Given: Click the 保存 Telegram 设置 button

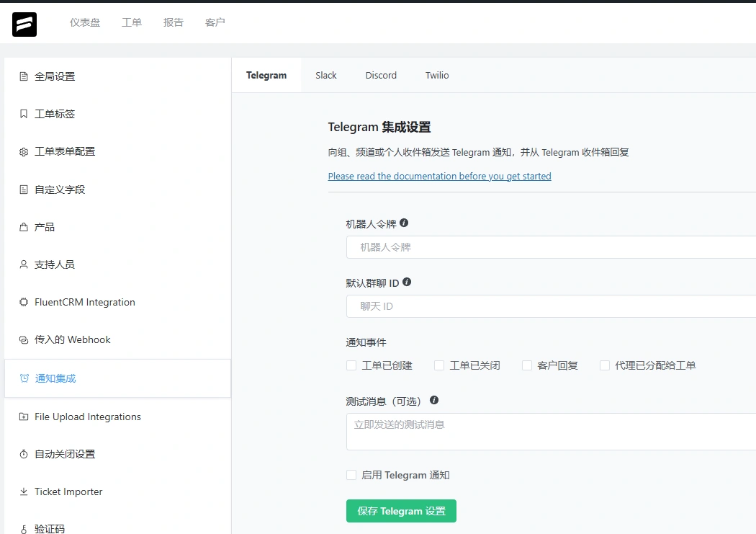Looking at the screenshot, I should [x=401, y=511].
